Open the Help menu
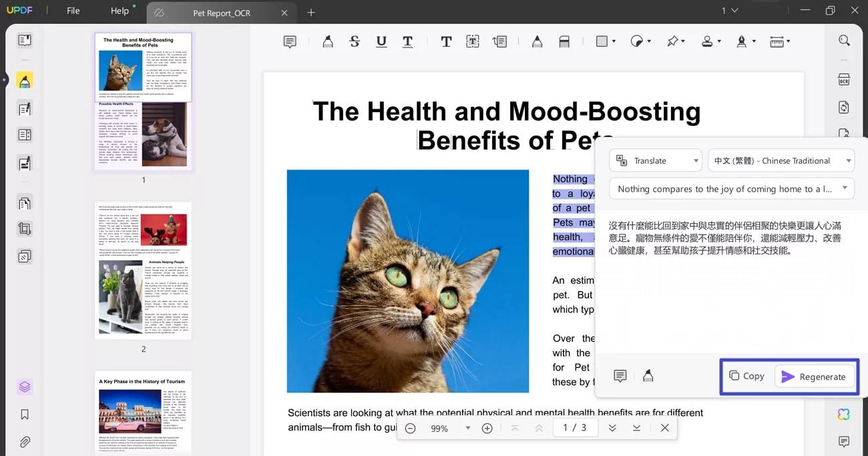Viewport: 868px width, 456px height. [120, 11]
